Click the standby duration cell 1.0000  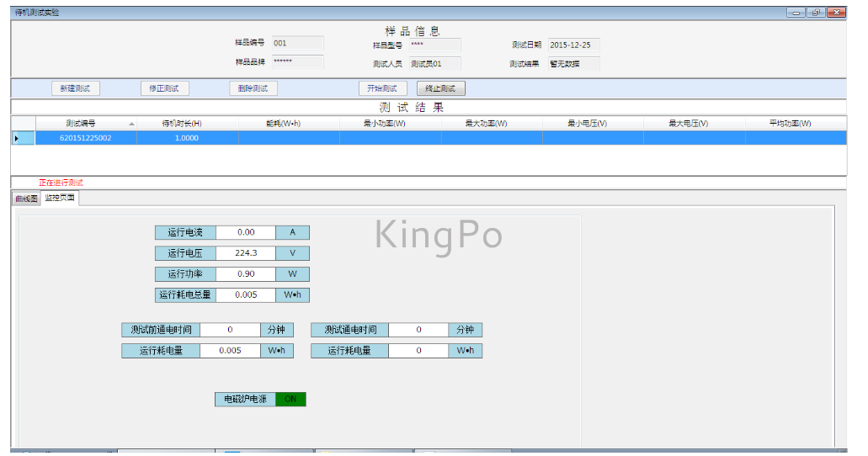[x=187, y=138]
